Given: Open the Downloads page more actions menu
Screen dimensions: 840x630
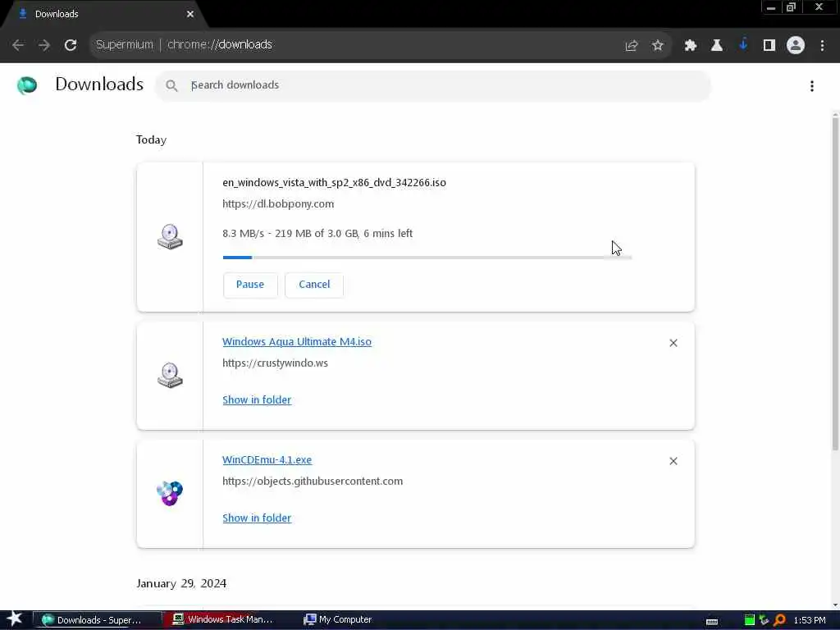Looking at the screenshot, I should click(812, 85).
